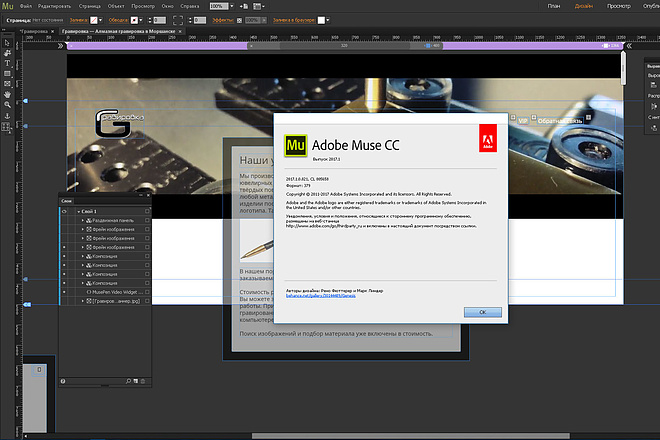Open the Справка menu
Screen dimensions: 660x440
point(189,6)
